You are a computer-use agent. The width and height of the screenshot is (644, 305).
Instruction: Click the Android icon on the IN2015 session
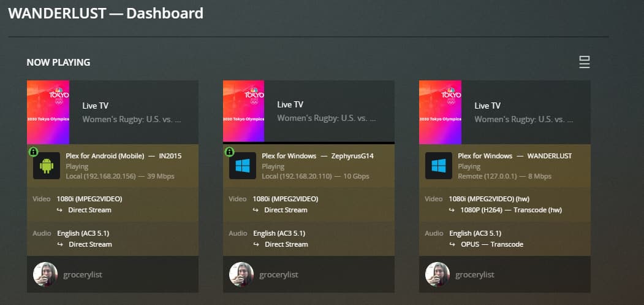coord(47,166)
